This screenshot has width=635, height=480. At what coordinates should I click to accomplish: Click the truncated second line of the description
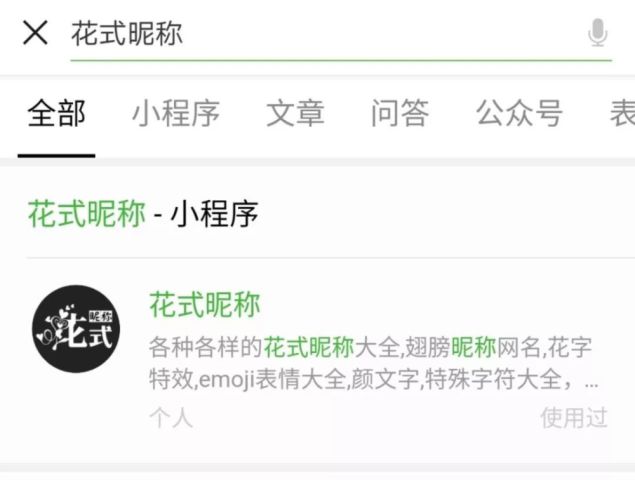(373, 380)
